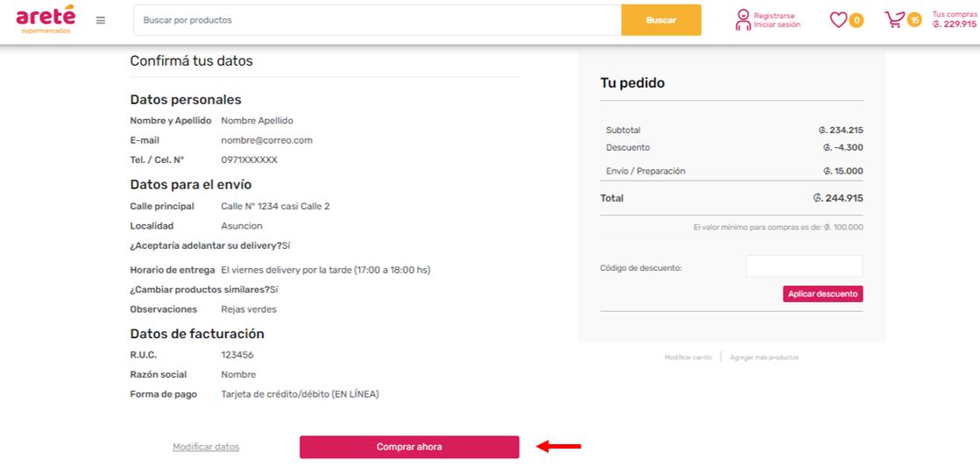The height and width of the screenshot is (467, 980).
Task: Click the cart item count badge
Action: coord(914,20)
